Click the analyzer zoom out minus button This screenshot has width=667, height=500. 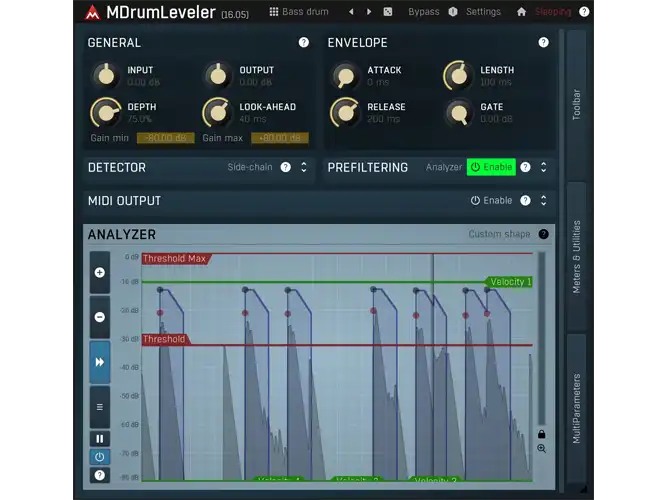pyautogui.click(x=100, y=317)
